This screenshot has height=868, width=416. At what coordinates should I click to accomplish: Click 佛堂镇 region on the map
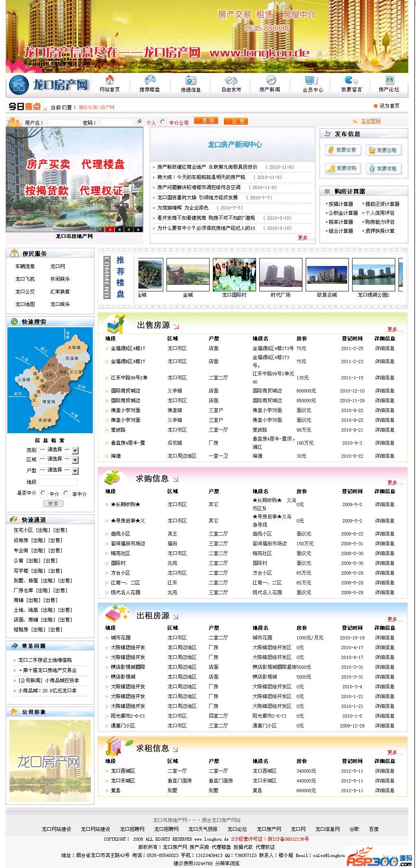click(48, 401)
